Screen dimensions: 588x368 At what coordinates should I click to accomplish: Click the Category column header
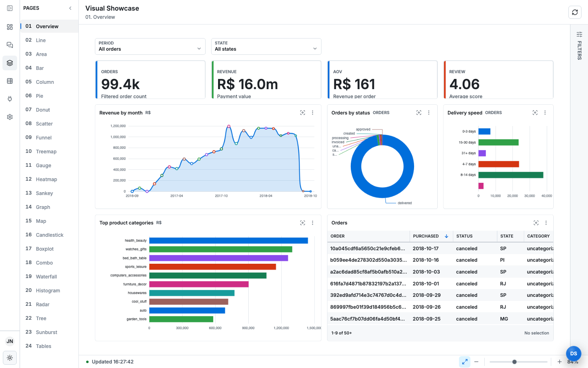(539, 236)
